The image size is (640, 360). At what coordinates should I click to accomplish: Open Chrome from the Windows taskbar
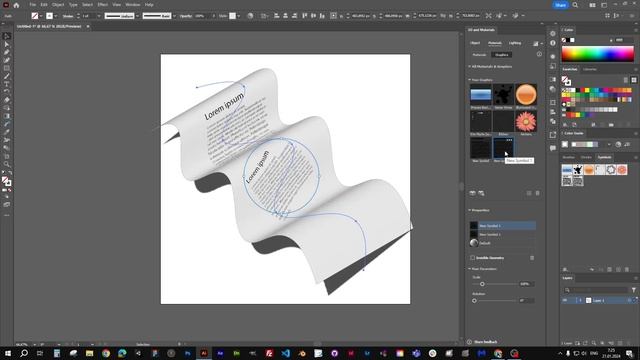click(106, 353)
